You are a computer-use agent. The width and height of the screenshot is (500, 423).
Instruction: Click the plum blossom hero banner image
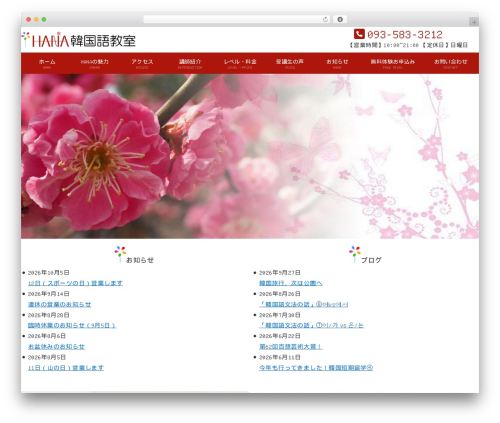coord(250,156)
